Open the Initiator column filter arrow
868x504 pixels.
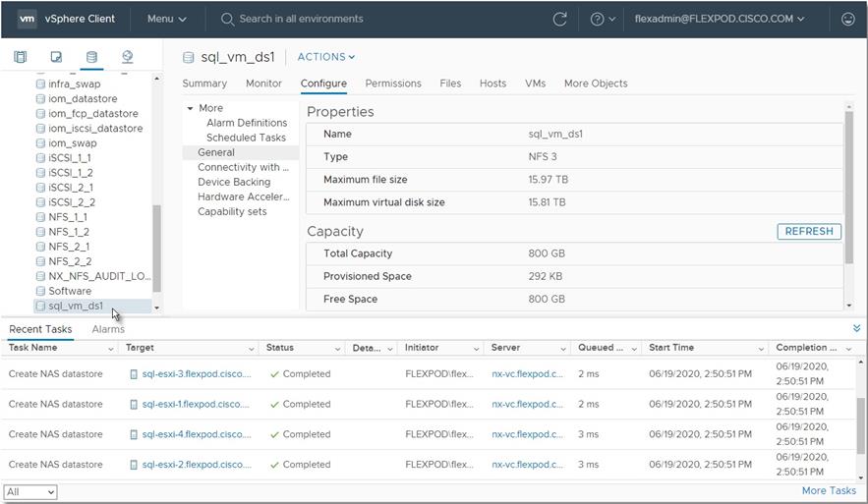[x=476, y=349]
